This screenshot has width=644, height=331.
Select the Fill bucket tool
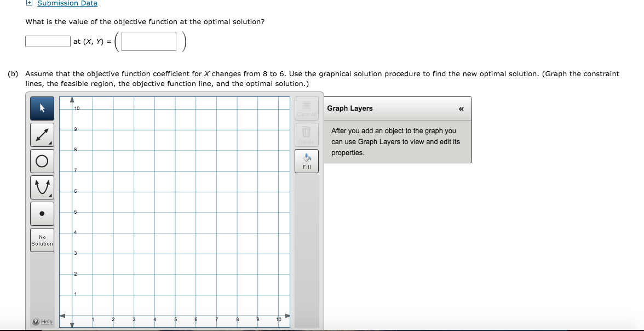pos(307,161)
